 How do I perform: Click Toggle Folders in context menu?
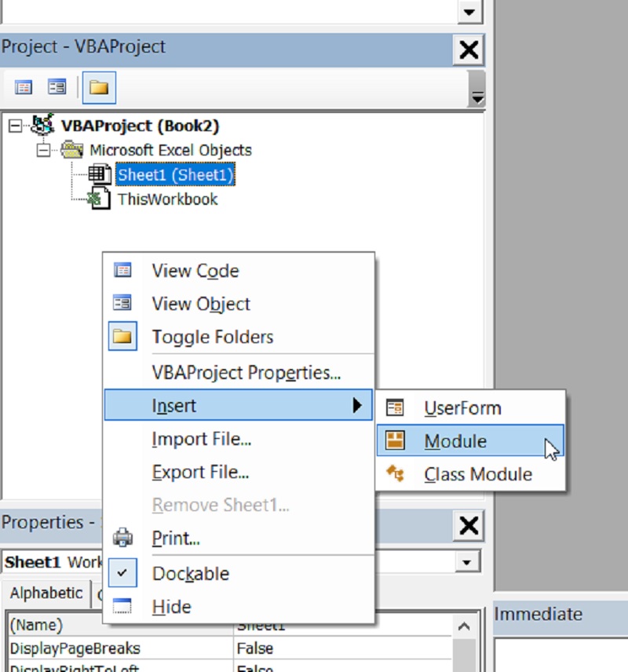click(212, 337)
